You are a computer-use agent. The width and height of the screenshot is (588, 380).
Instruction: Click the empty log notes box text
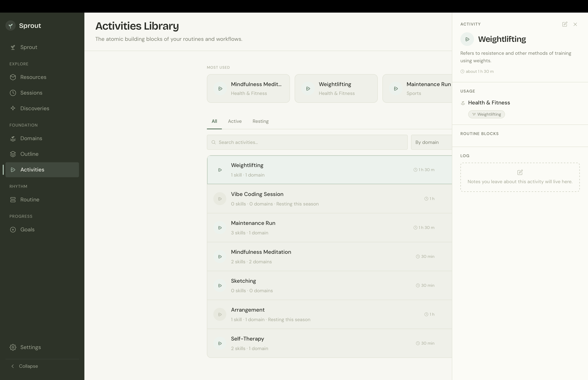click(x=520, y=182)
